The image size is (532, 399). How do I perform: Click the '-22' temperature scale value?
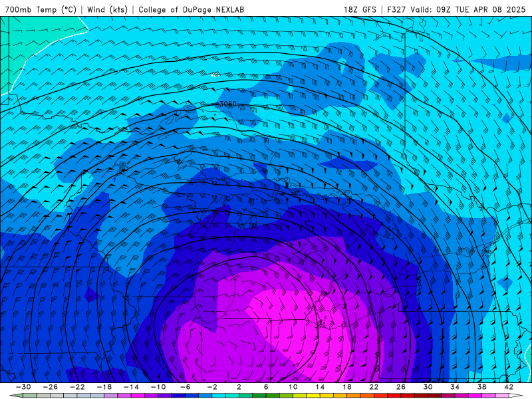coord(77,387)
